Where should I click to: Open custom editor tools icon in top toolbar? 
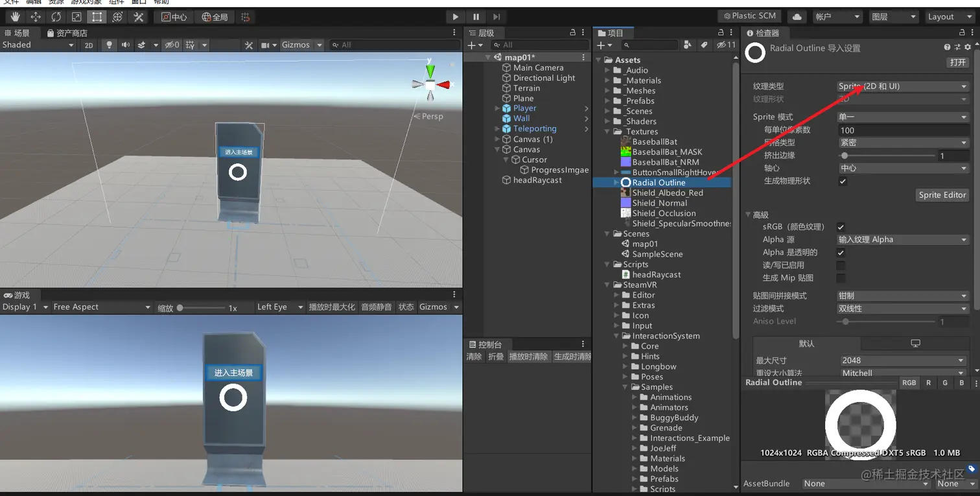[x=138, y=17]
